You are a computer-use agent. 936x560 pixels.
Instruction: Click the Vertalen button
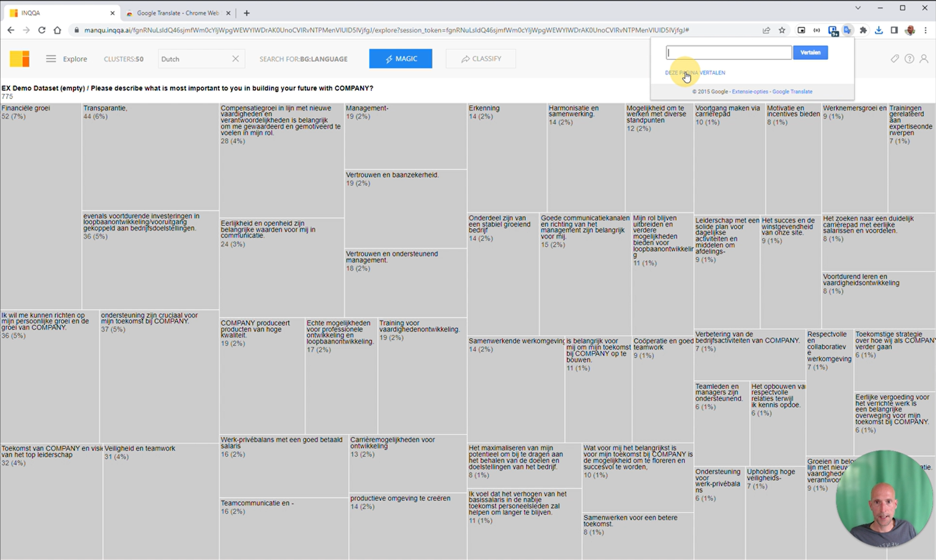point(810,53)
